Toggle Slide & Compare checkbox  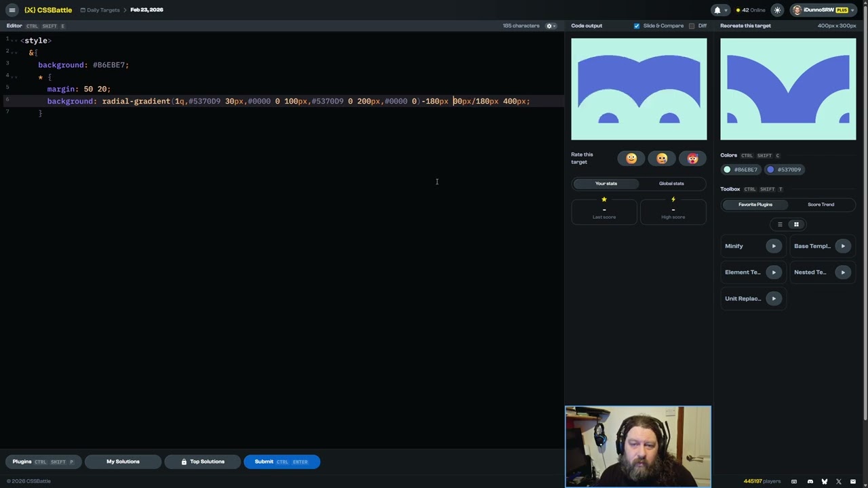[x=637, y=26]
